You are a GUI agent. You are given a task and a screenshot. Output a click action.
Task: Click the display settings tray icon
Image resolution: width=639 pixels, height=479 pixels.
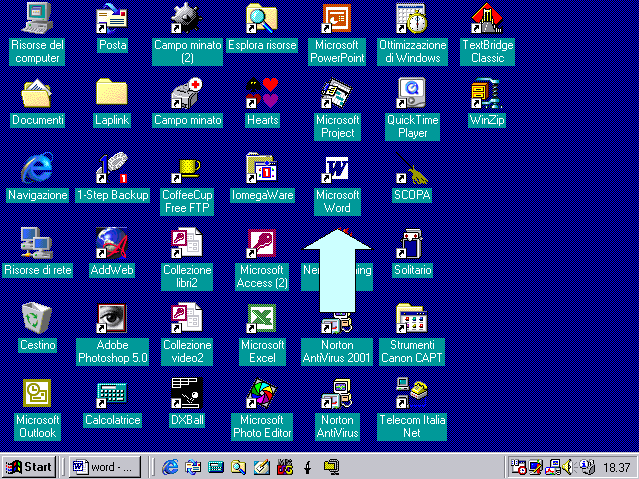[535, 467]
